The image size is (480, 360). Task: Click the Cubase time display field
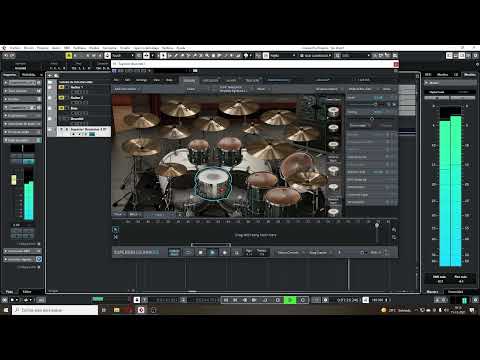347,300
